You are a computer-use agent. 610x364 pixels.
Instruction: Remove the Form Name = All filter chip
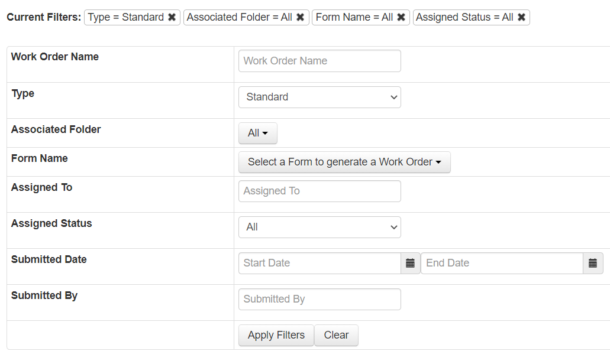point(401,17)
